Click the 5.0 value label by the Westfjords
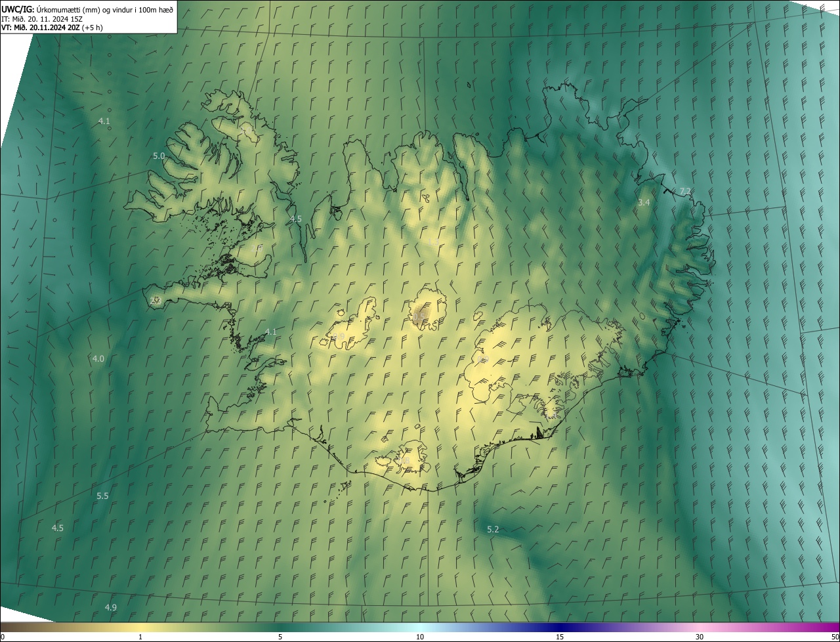 tap(159, 156)
